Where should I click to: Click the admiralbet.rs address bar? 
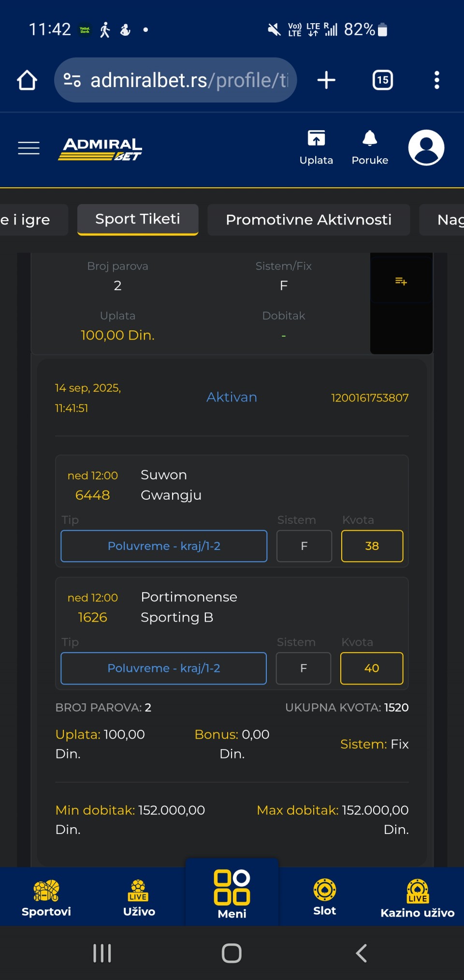175,80
